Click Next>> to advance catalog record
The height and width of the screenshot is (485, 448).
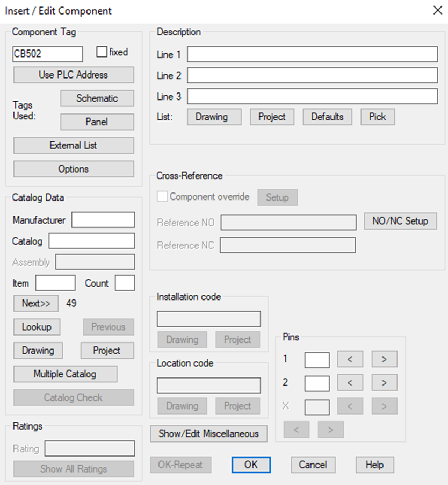(x=35, y=303)
